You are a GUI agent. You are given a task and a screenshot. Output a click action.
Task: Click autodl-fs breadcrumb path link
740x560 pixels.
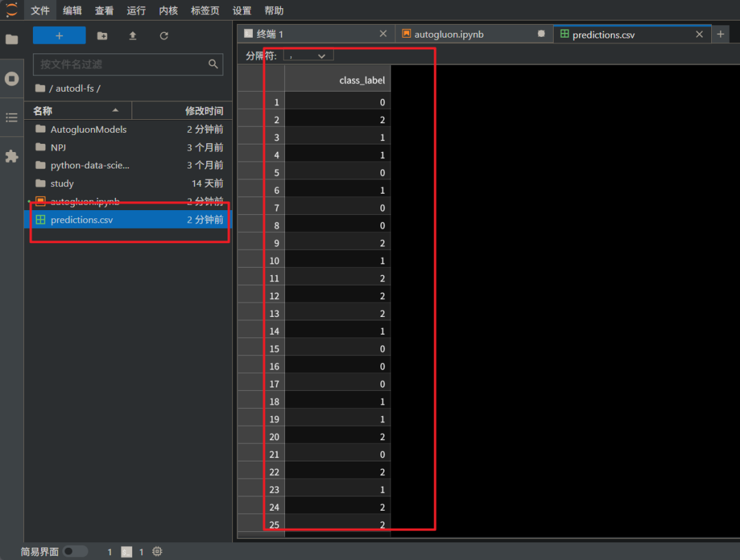tap(75, 88)
